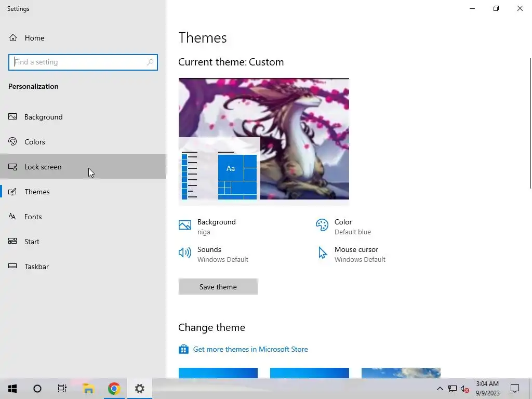The width and height of the screenshot is (532, 399).
Task: Show hidden system tray icons
Action: 440,389
